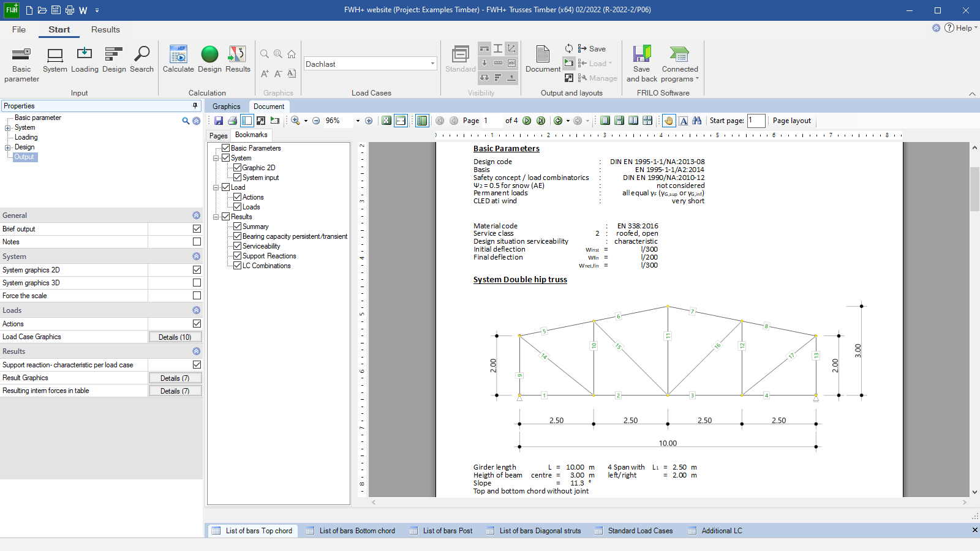The width and height of the screenshot is (980, 551).
Task: Click the refresh output icon
Action: [569, 48]
